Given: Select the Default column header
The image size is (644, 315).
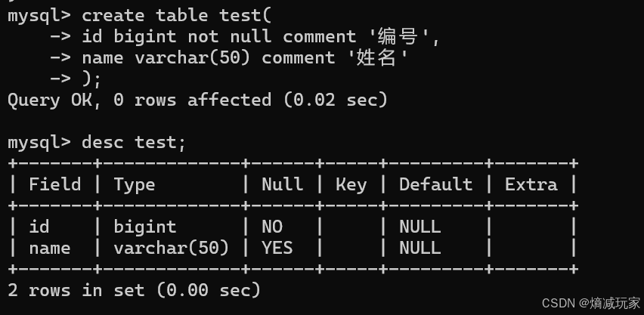Looking at the screenshot, I should click(436, 184).
